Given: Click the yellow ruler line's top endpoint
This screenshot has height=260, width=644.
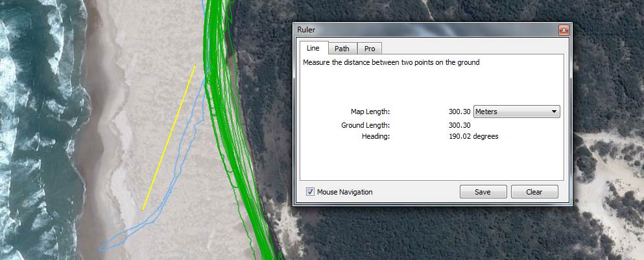Looking at the screenshot, I should click(195, 64).
